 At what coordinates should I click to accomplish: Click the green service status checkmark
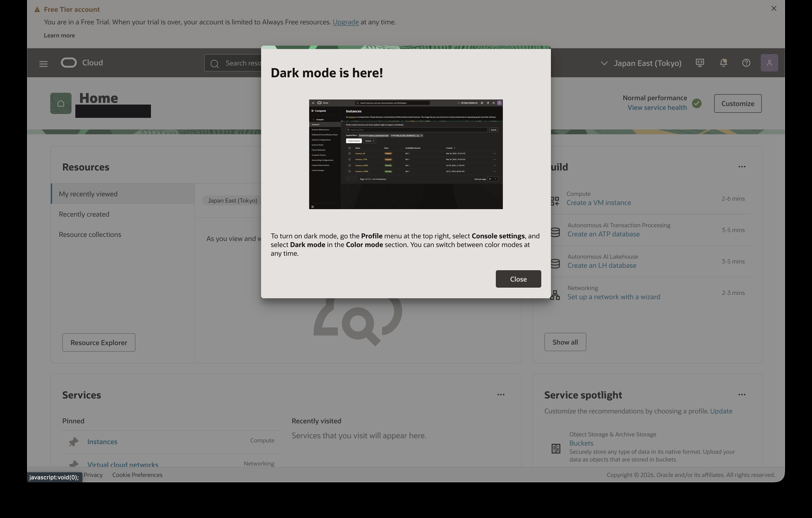click(697, 103)
